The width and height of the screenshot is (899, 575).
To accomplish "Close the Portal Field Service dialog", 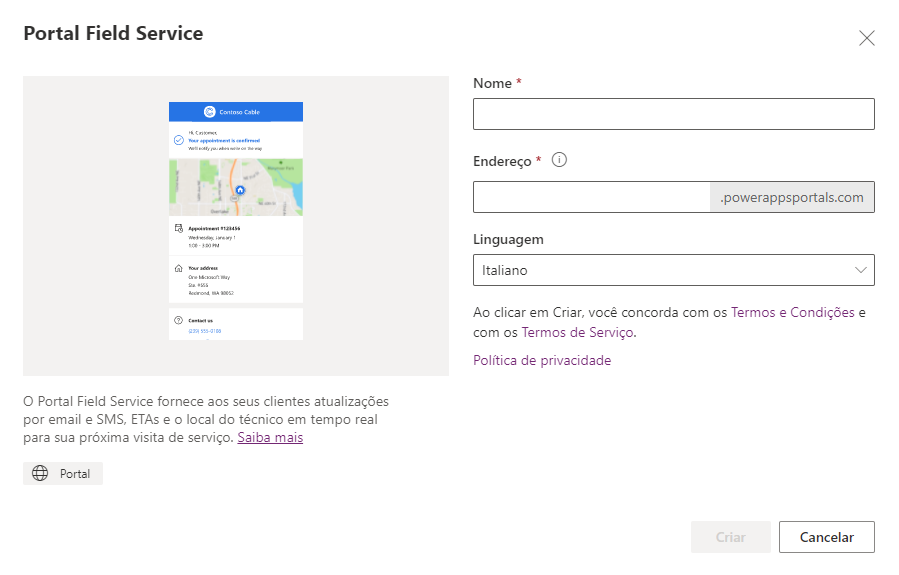I will [866, 38].
